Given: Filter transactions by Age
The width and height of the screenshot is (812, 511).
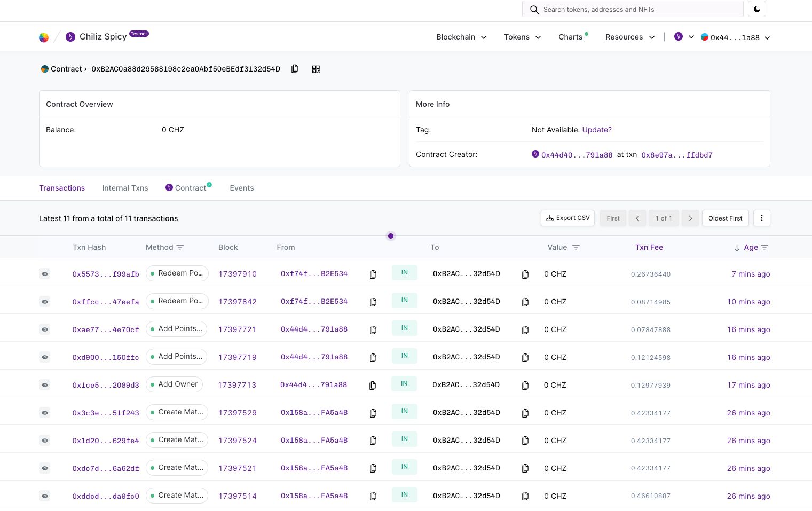Looking at the screenshot, I should tap(764, 248).
